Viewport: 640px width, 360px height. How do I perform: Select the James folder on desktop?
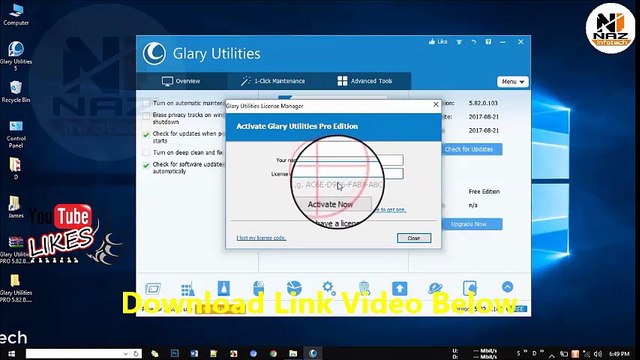[x=16, y=207]
